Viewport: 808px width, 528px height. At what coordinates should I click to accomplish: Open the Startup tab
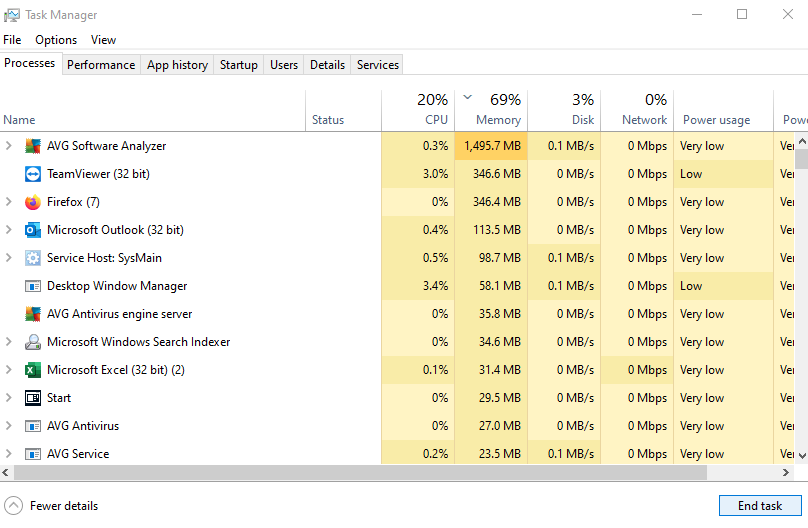tap(238, 65)
